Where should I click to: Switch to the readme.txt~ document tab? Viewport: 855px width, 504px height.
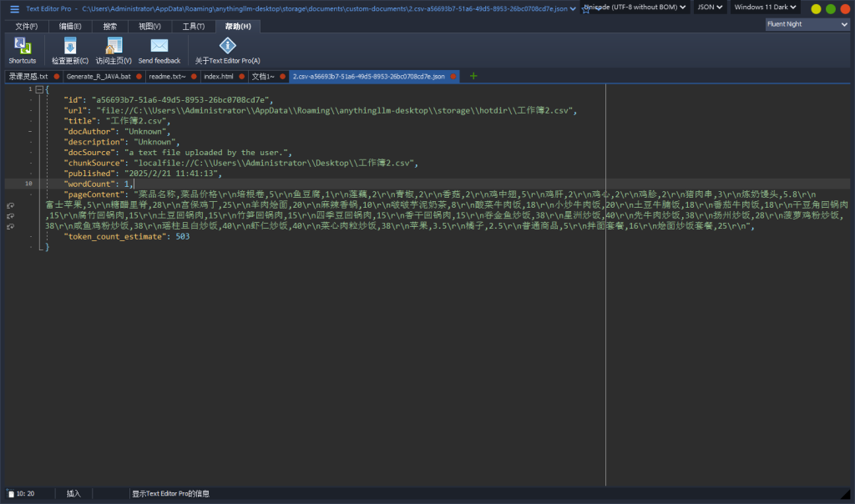point(167,76)
